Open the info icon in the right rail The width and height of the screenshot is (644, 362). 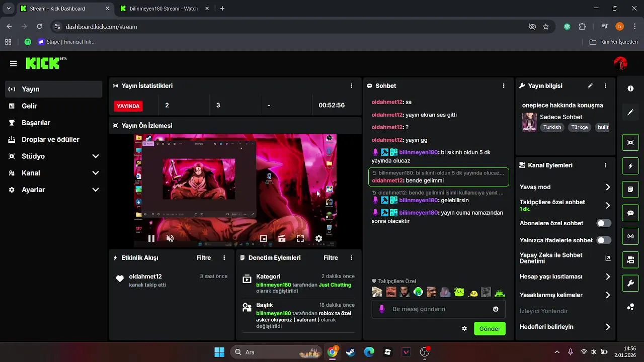[x=630, y=88]
